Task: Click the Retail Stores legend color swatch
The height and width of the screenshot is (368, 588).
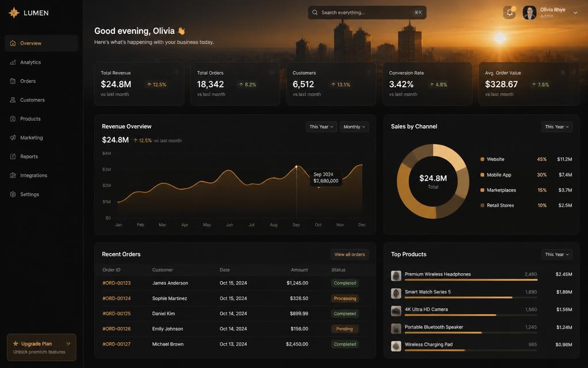Action: point(482,205)
